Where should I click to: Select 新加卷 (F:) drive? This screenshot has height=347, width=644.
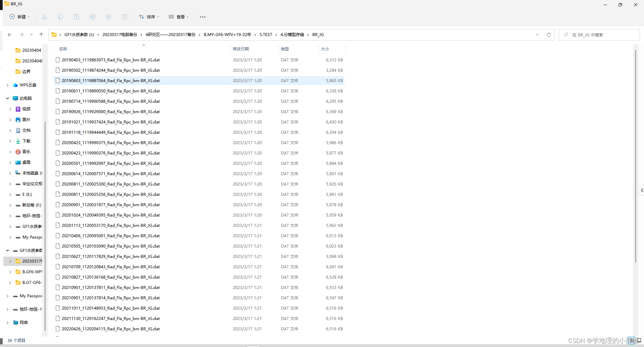pos(28,205)
